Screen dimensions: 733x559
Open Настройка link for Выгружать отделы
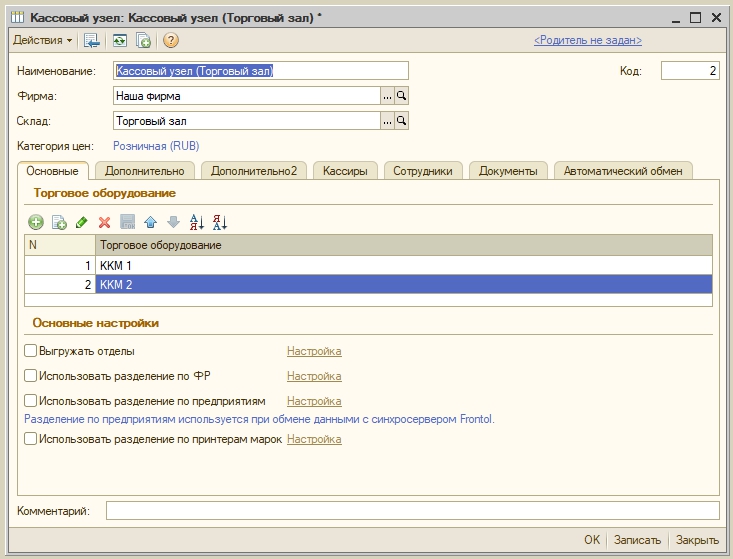click(314, 351)
